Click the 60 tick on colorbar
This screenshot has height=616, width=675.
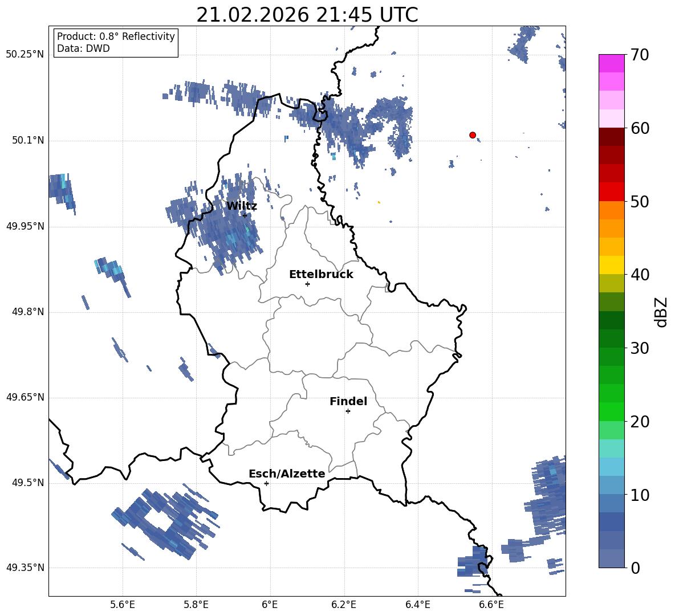click(640, 128)
